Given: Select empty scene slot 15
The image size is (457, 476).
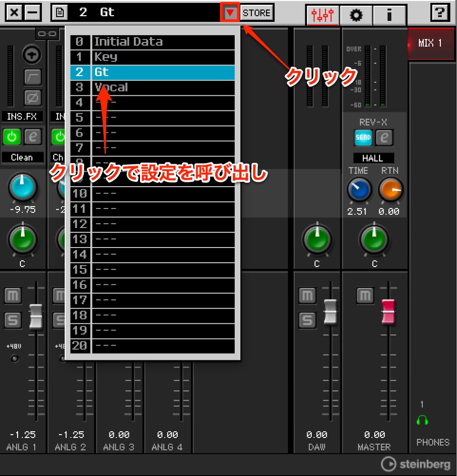Looking at the screenshot, I should click(152, 270).
